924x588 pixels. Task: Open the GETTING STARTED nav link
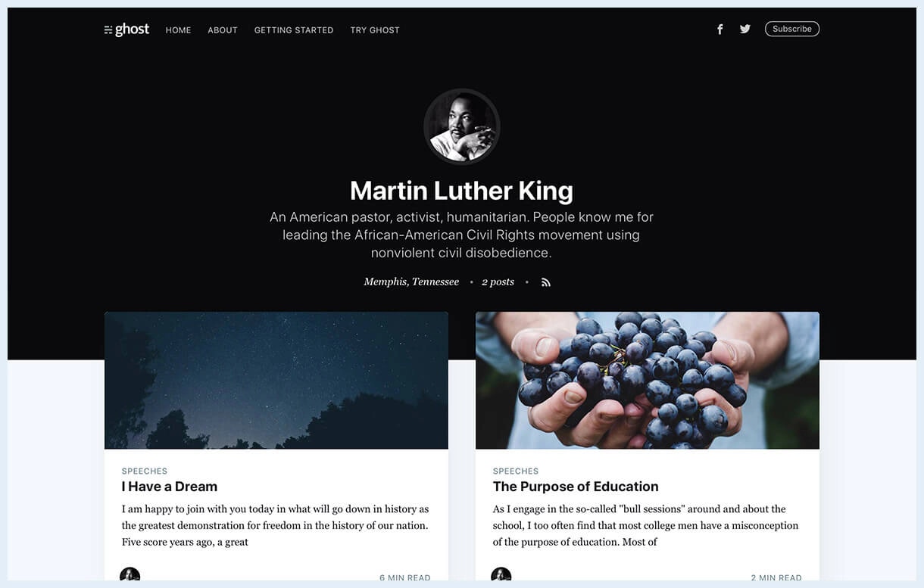[294, 30]
